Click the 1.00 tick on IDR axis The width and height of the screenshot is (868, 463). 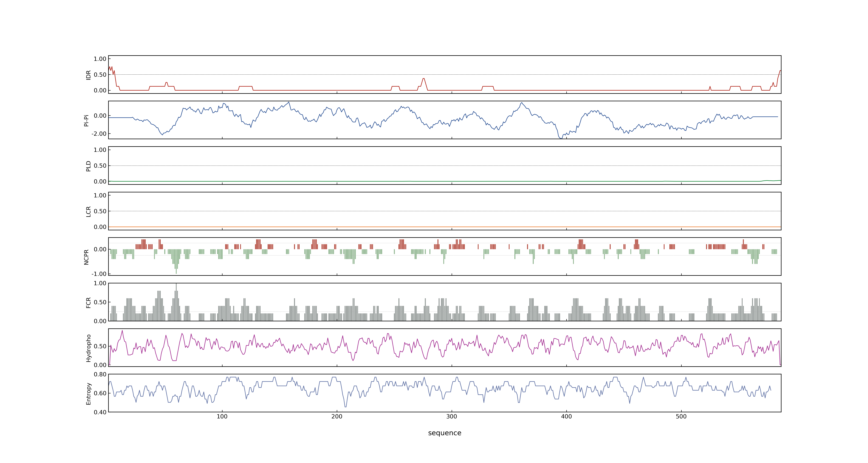[x=100, y=59]
